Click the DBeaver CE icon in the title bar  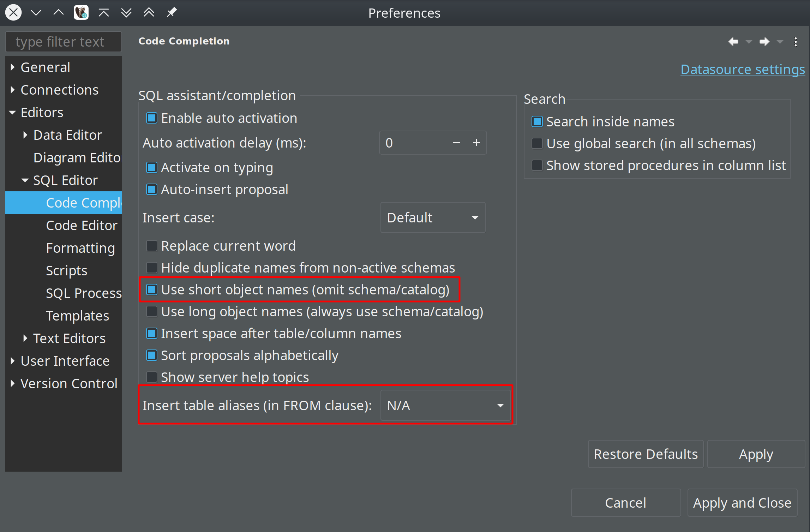[x=81, y=12]
